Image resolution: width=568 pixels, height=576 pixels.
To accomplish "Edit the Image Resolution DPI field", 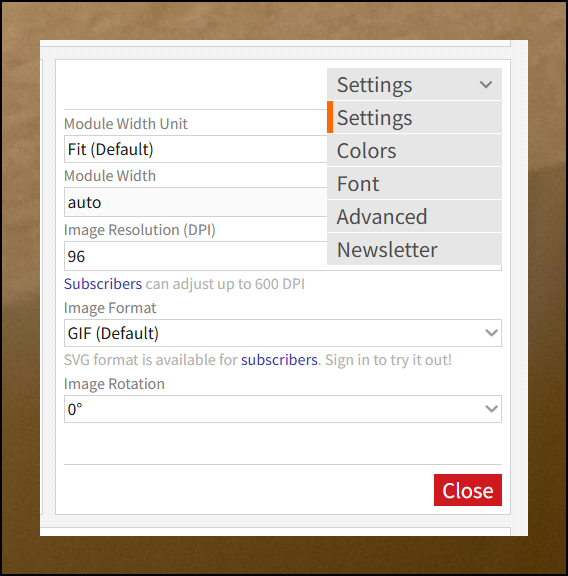I will (x=195, y=256).
